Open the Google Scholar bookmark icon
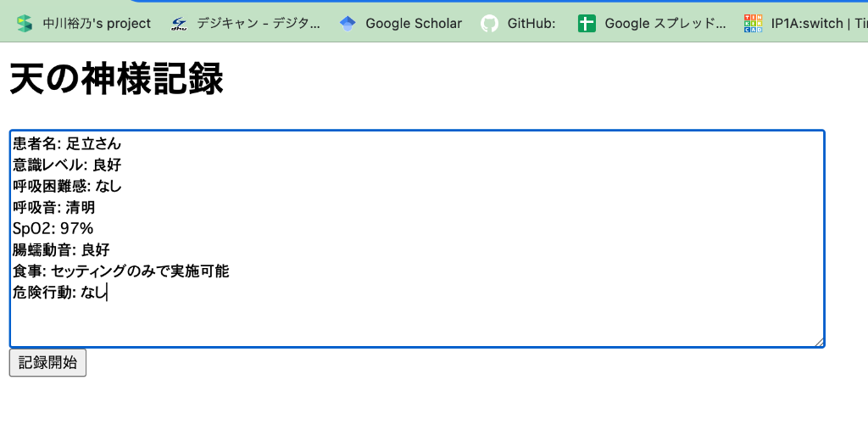This screenshot has height=447, width=868. pyautogui.click(x=348, y=23)
